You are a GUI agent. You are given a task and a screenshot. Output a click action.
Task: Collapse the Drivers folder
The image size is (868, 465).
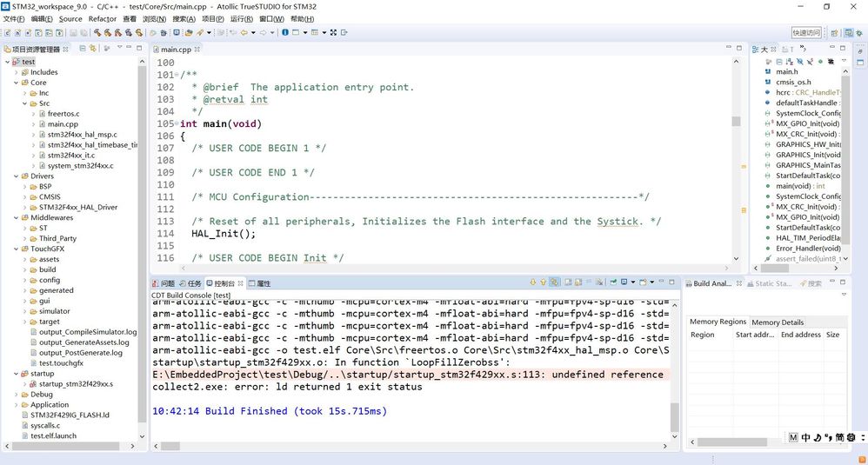(16, 176)
